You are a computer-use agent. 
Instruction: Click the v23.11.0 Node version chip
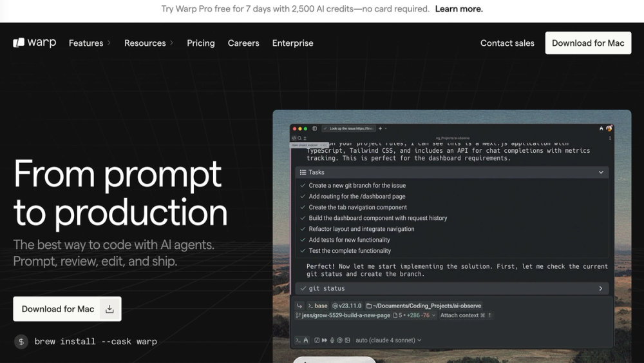pyautogui.click(x=347, y=306)
